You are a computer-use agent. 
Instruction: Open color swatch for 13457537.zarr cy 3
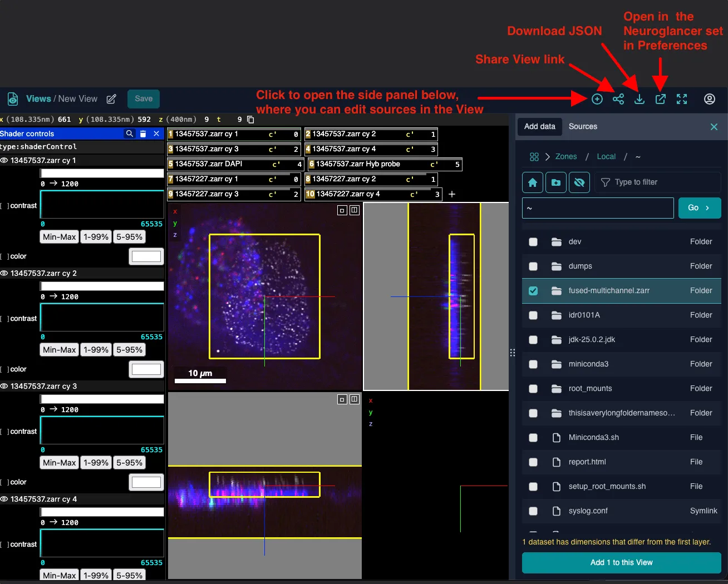[146, 482]
